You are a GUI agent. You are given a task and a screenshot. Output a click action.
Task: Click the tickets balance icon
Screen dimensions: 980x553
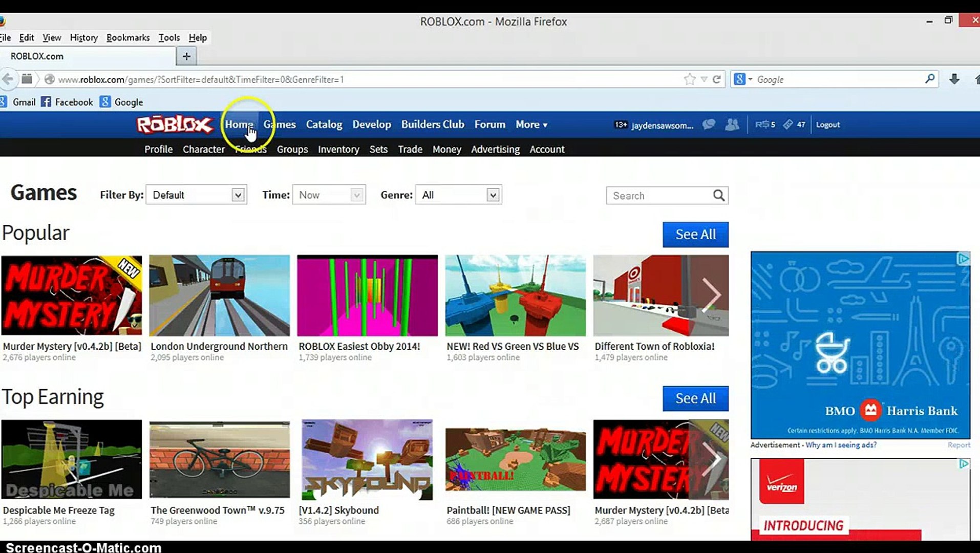788,124
